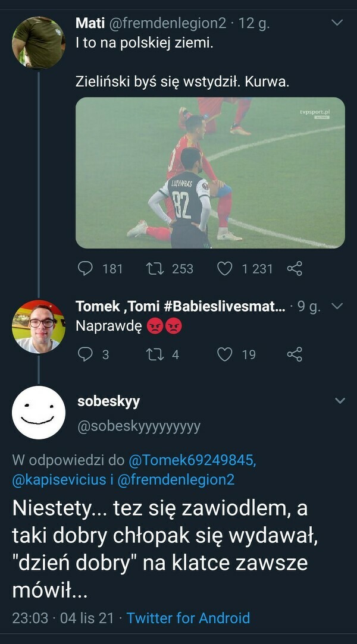
Task: Open the @Tomek69249845 mention link
Action: (193, 460)
